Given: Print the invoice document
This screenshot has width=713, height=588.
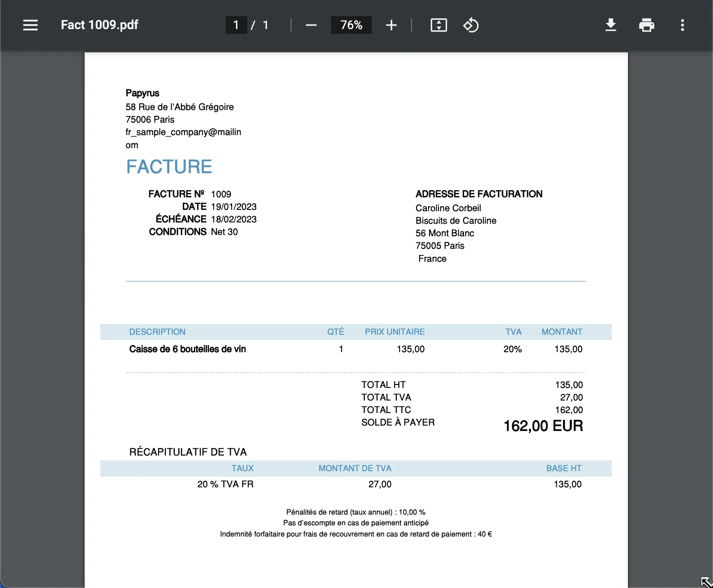Looking at the screenshot, I should pos(647,25).
